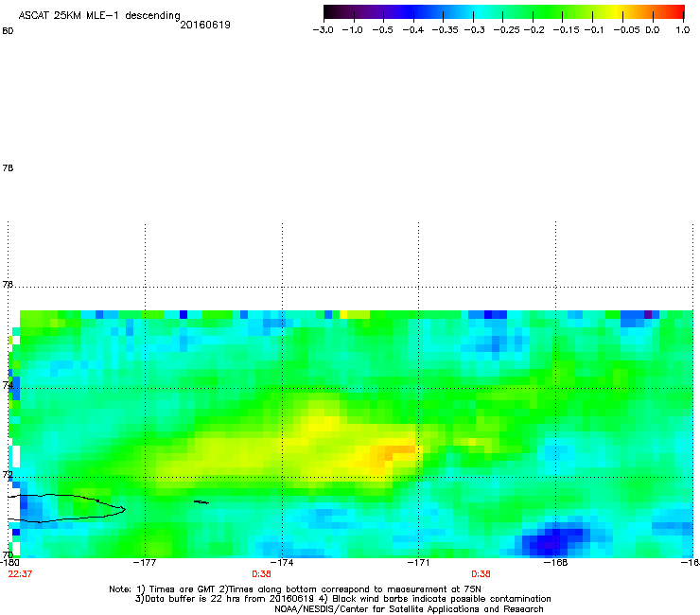Click the -177 longitude axis label
700x615 pixels.
click(x=145, y=563)
